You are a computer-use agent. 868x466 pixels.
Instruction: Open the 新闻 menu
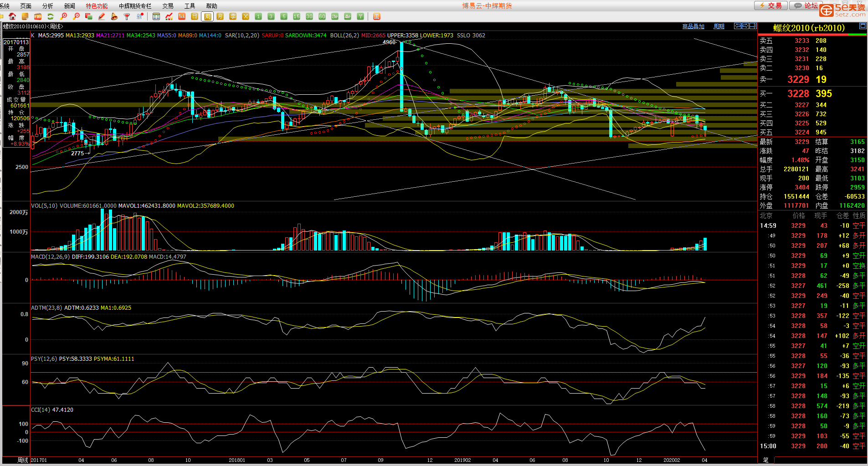coord(69,6)
